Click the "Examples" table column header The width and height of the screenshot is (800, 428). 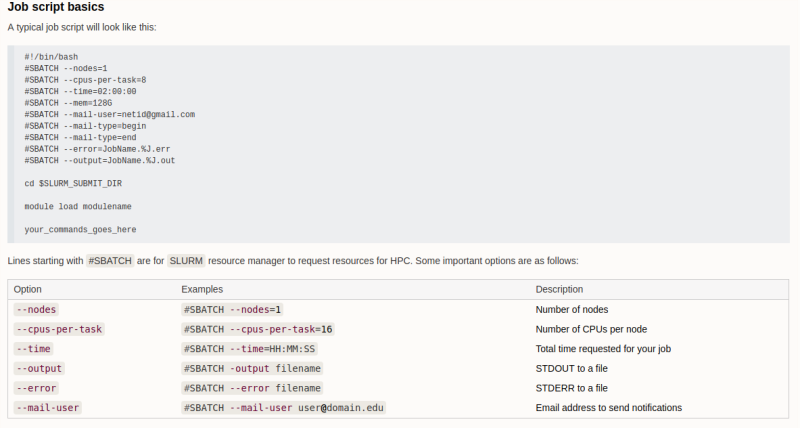tap(202, 289)
